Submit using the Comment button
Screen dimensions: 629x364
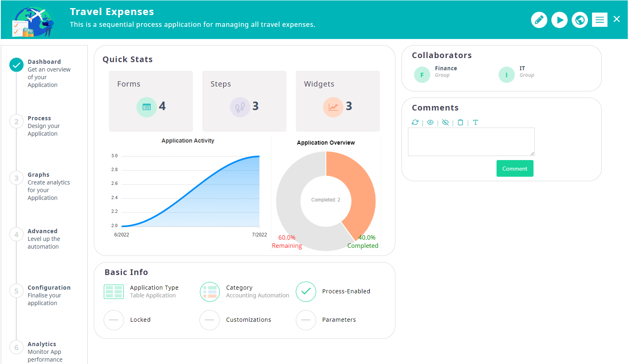point(514,168)
